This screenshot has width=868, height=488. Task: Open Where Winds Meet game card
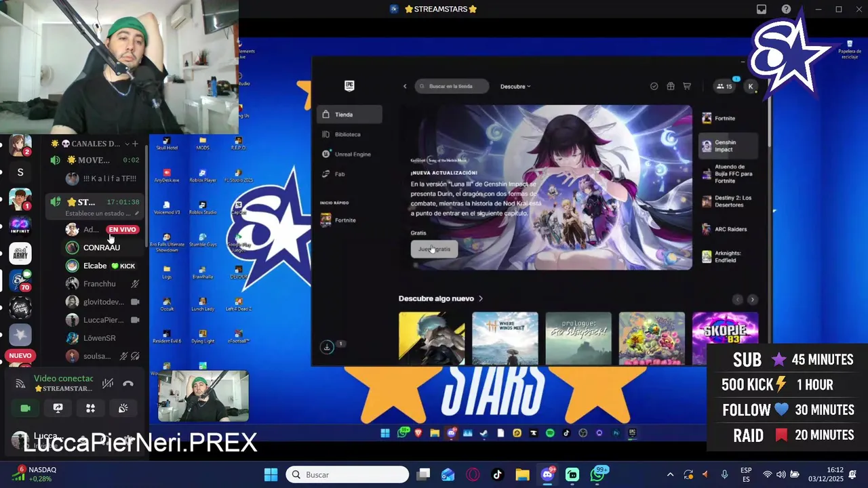click(505, 338)
